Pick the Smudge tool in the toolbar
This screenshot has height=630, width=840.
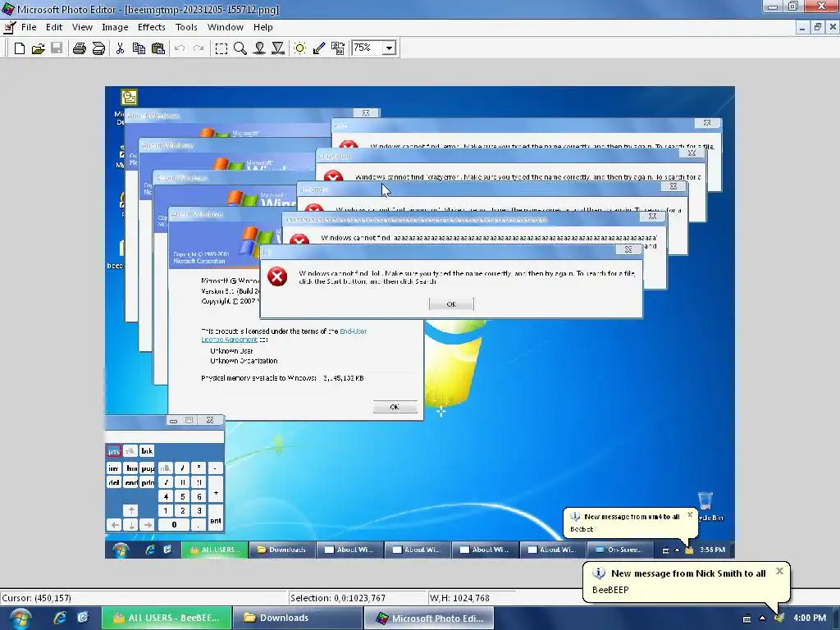[x=259, y=48]
